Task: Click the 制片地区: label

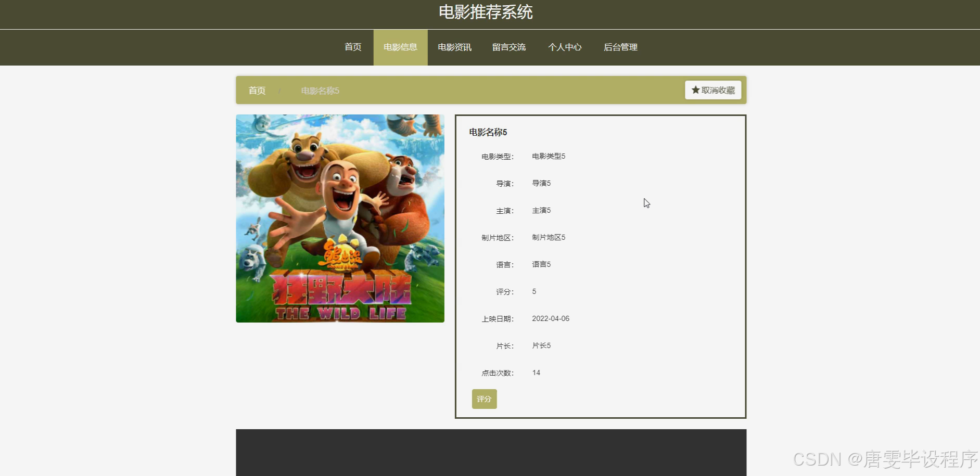Action: pyautogui.click(x=498, y=238)
